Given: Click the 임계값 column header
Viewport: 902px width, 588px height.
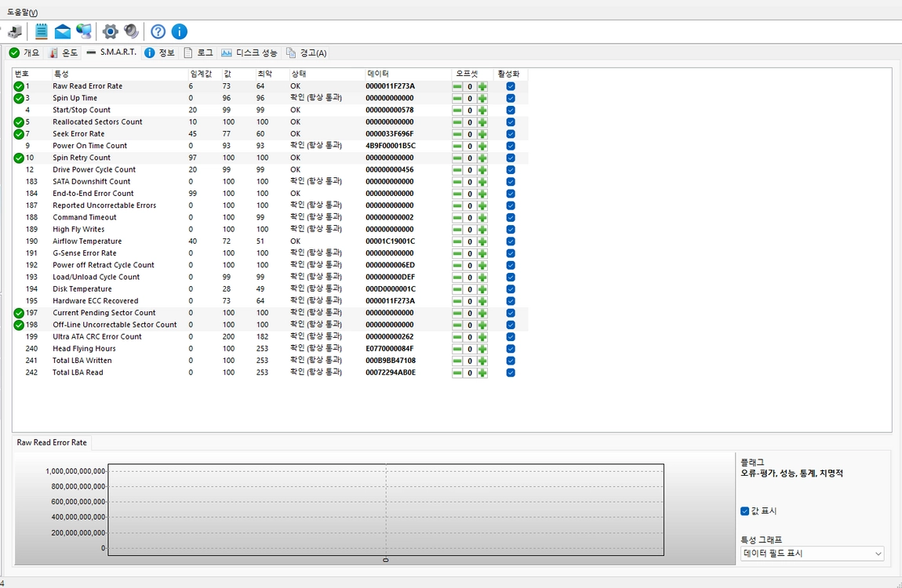Looking at the screenshot, I should coord(205,74).
